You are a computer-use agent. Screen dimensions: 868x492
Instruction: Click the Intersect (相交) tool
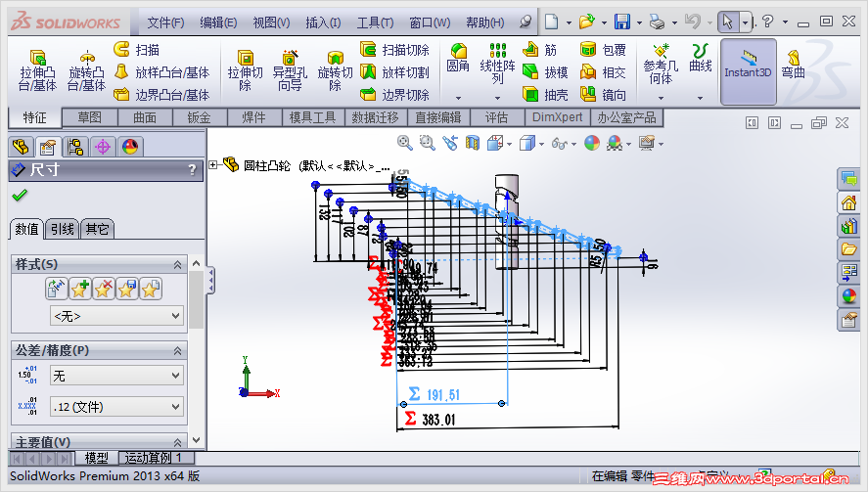(603, 72)
